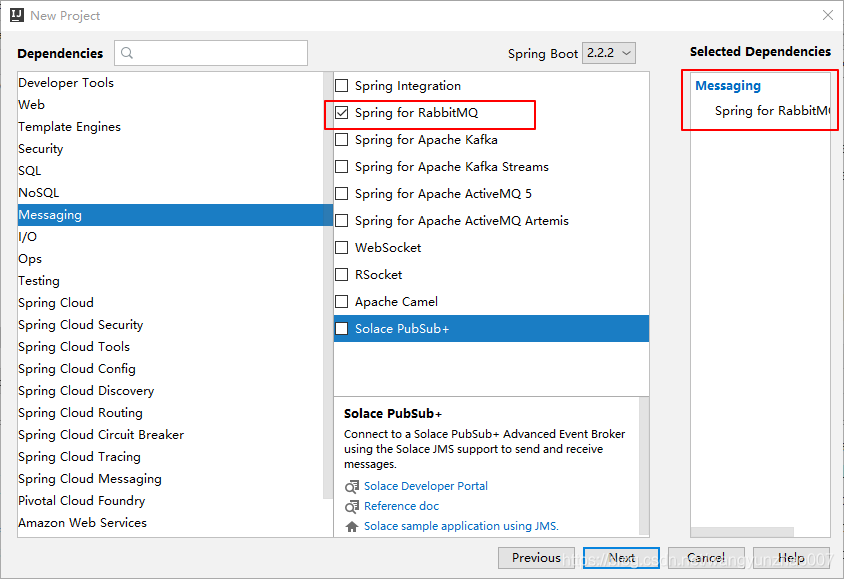Click the search magnifier icon in Dependencies field
This screenshot has width=844, height=579.
127,53
